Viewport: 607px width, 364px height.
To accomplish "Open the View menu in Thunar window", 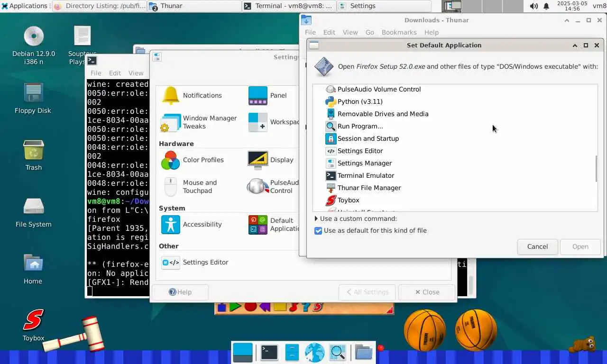I will 350,32.
